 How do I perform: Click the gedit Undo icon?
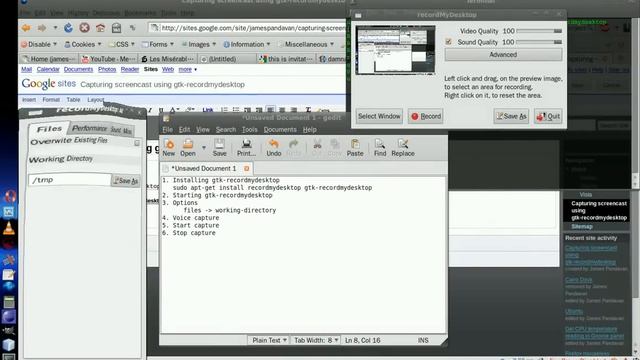(273, 144)
